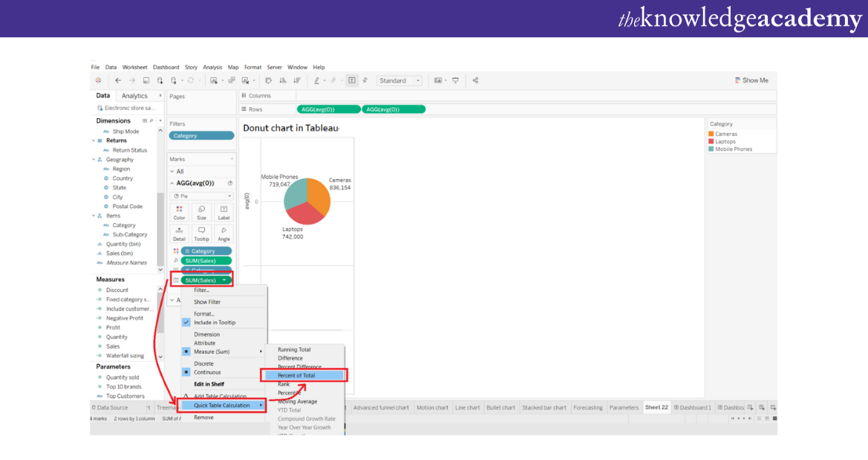Image resolution: width=868 pixels, height=460 pixels.
Task: Open the Color marks card
Action: (x=179, y=213)
